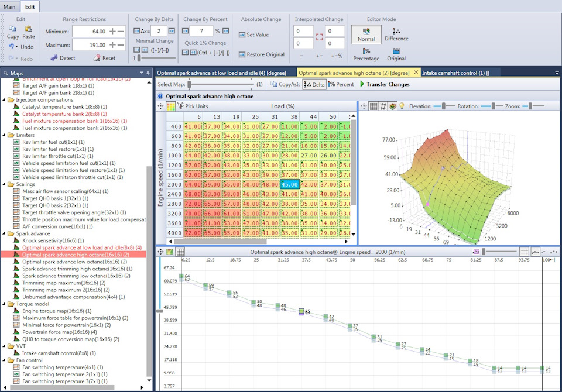Open the Intake camshaft control tab
The width and height of the screenshot is (562, 392).
tap(458, 73)
